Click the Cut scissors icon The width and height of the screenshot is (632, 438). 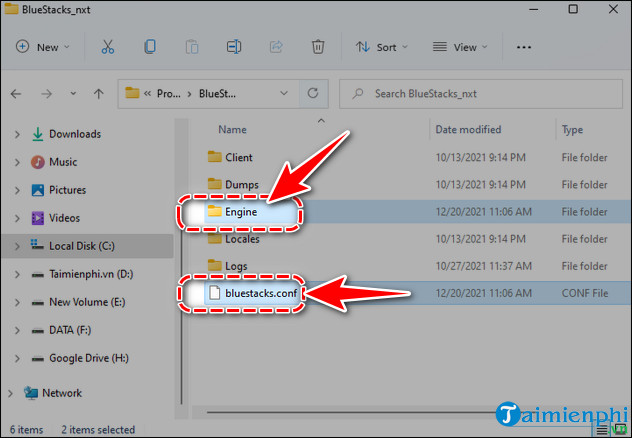pos(108,47)
